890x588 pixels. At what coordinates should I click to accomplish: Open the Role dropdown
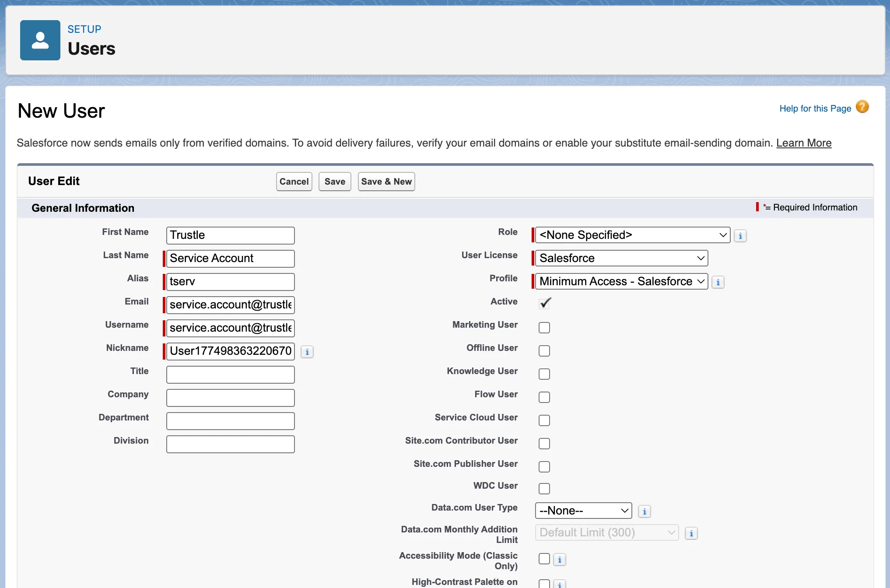pyautogui.click(x=633, y=235)
